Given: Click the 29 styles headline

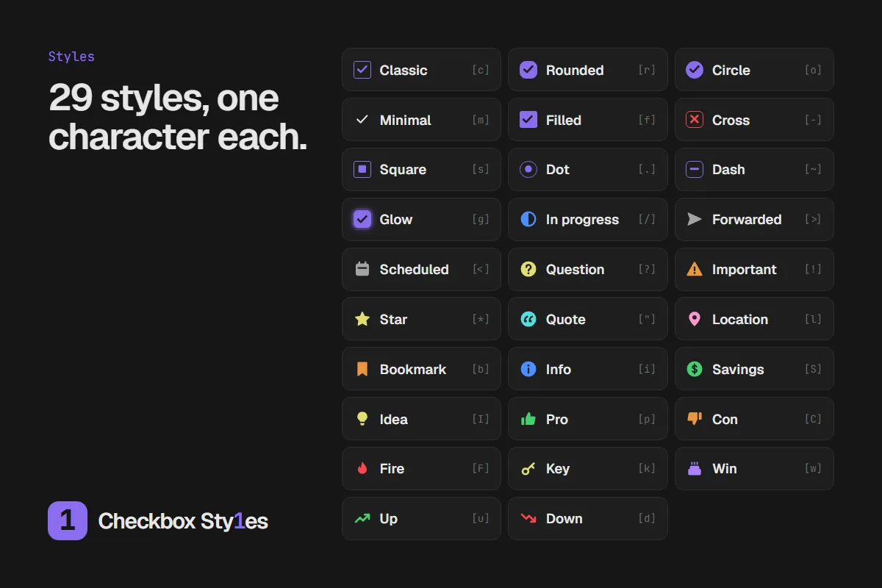Looking at the screenshot, I should tap(178, 118).
